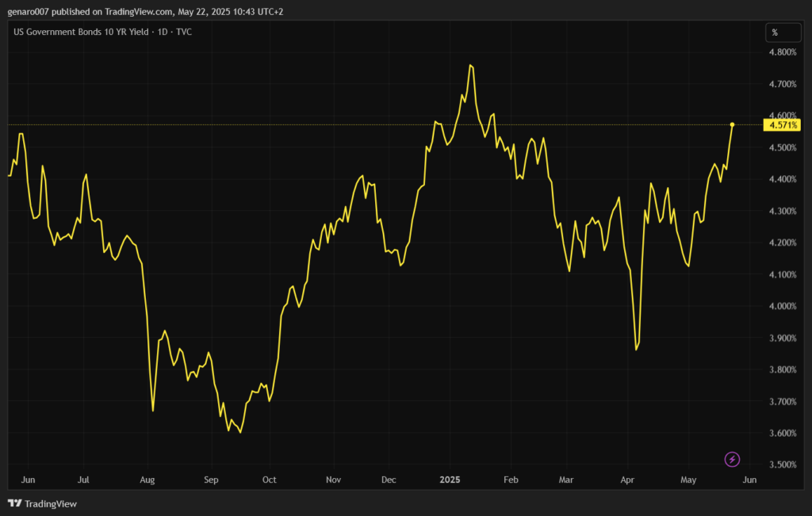Click the Dec label on the time axis

pyautogui.click(x=389, y=480)
